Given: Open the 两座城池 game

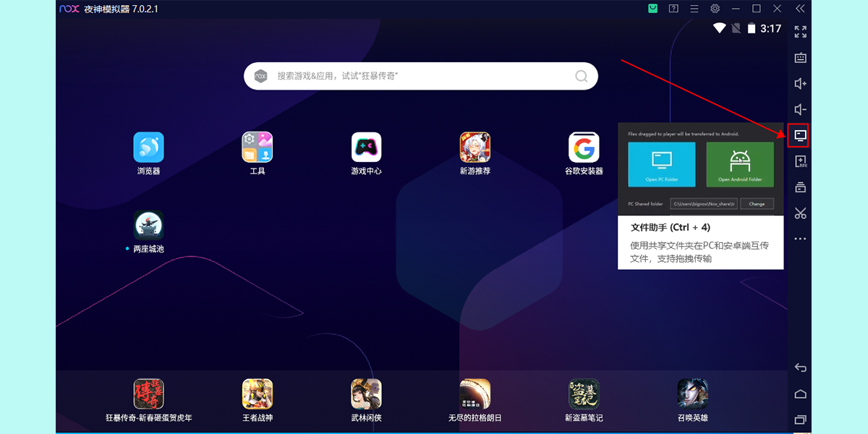Looking at the screenshot, I should [148, 225].
